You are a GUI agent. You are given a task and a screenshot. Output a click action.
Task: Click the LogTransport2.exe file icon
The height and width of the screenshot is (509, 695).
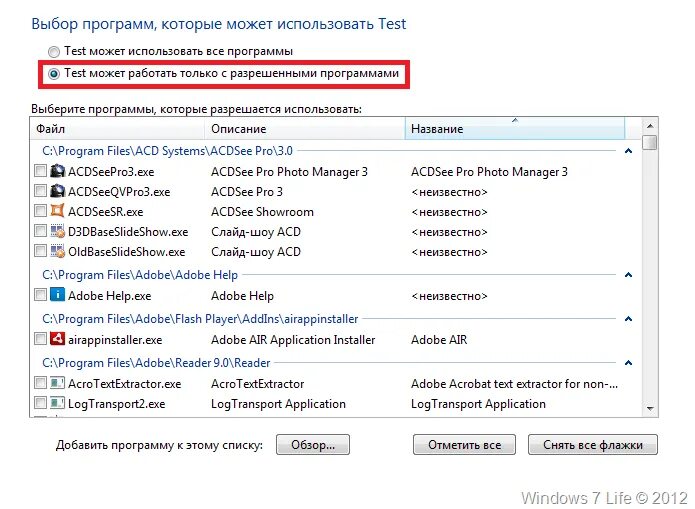pyautogui.click(x=58, y=403)
